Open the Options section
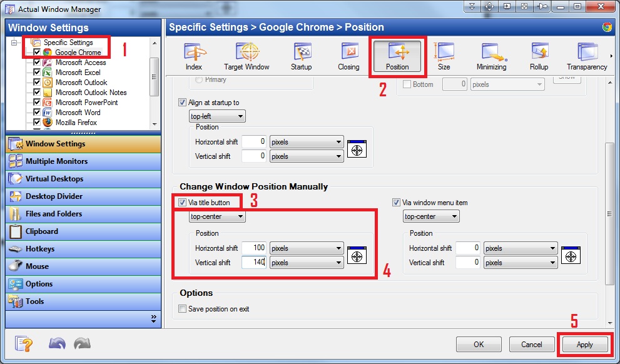Screen dimensions: 620x364 tap(83, 284)
